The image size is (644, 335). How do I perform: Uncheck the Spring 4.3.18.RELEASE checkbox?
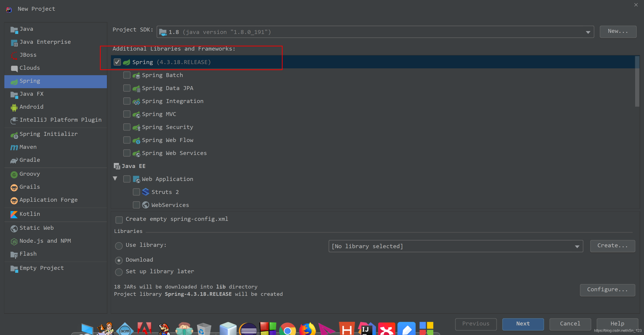tap(117, 62)
